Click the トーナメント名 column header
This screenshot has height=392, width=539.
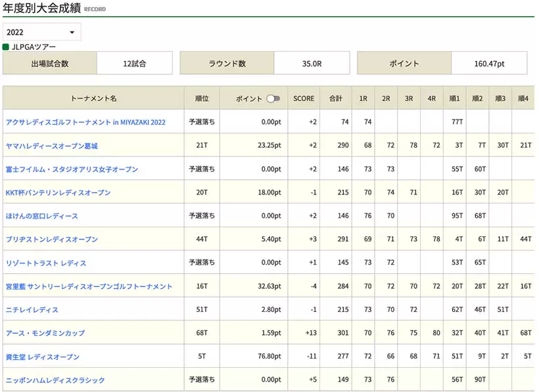(x=93, y=98)
